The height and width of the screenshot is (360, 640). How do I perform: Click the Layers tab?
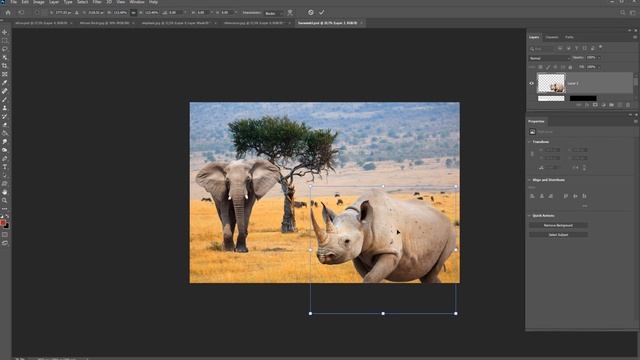pos(534,37)
